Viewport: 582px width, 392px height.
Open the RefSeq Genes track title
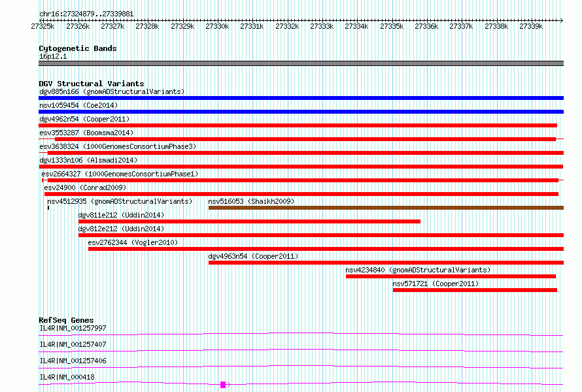(x=66, y=320)
